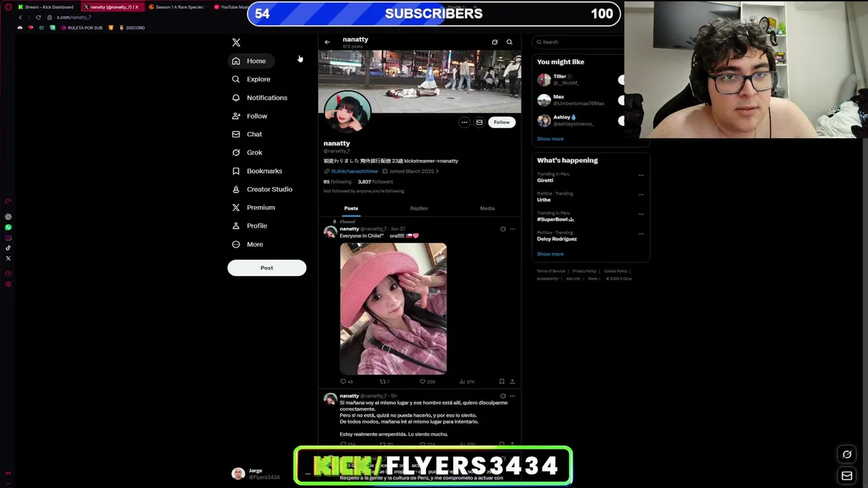Switch to the Replies tab
The width and height of the screenshot is (868, 488).
[x=419, y=208]
